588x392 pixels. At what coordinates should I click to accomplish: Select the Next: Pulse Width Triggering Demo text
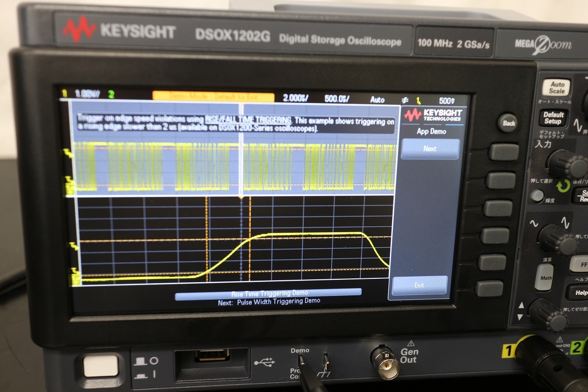tap(269, 301)
